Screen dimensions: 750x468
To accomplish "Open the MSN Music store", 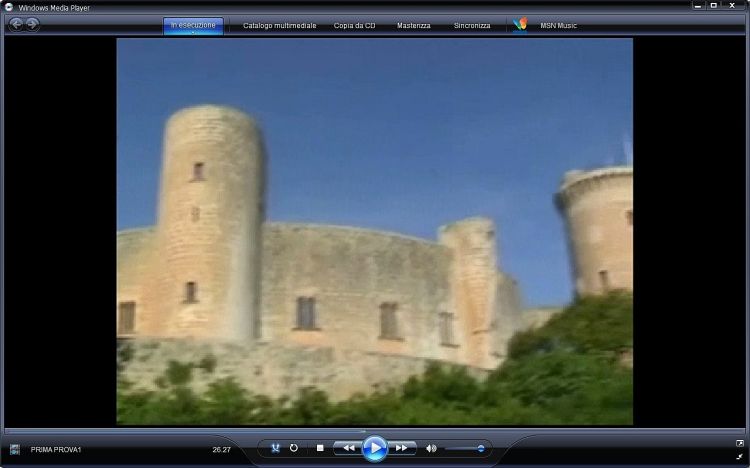I will [x=559, y=25].
